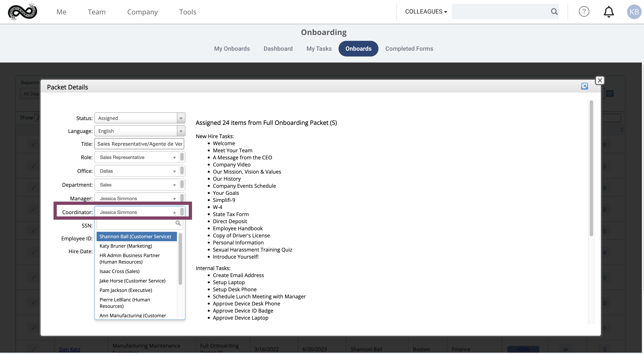Click the W-4 task item
The width and height of the screenshot is (644, 354).
coord(217,207)
